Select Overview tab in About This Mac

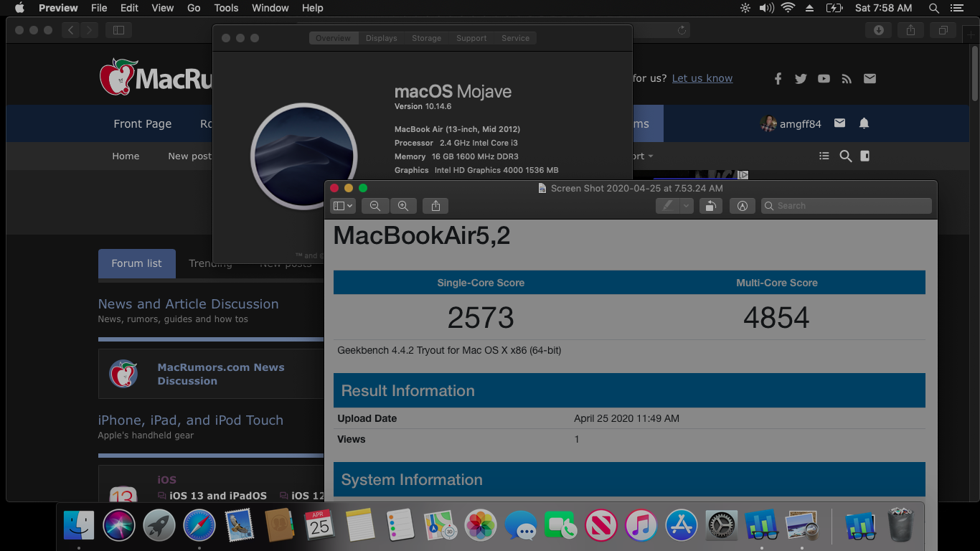click(333, 38)
